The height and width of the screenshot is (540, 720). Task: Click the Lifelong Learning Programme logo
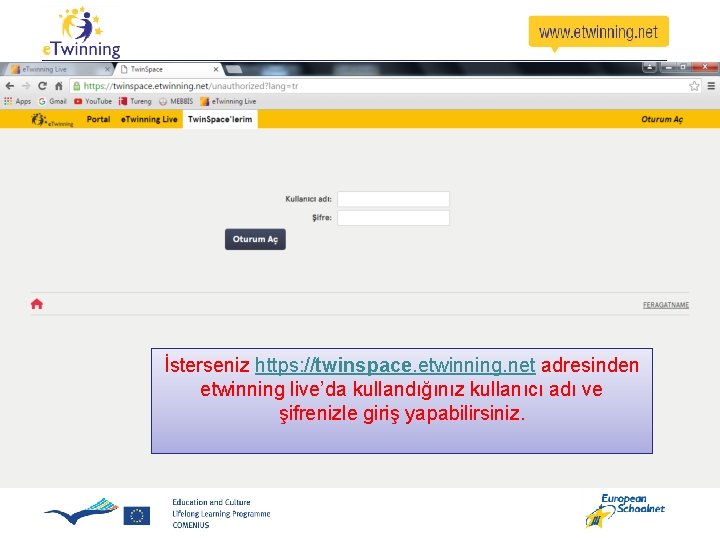81,511
